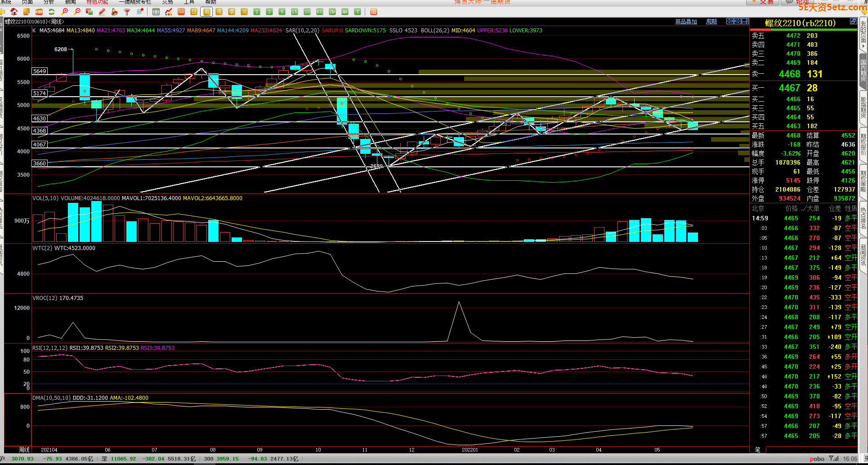Click the previous contract left-arrow icon

tap(730, 21)
